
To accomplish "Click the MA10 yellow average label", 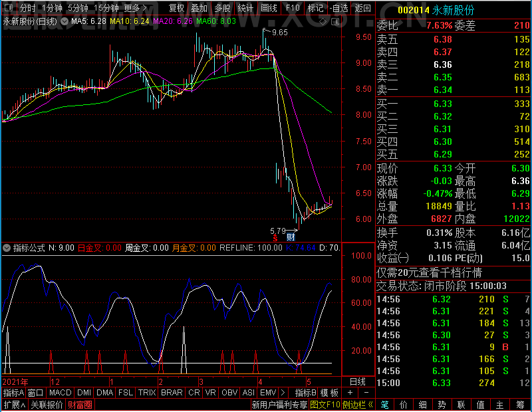I will point(130,21).
